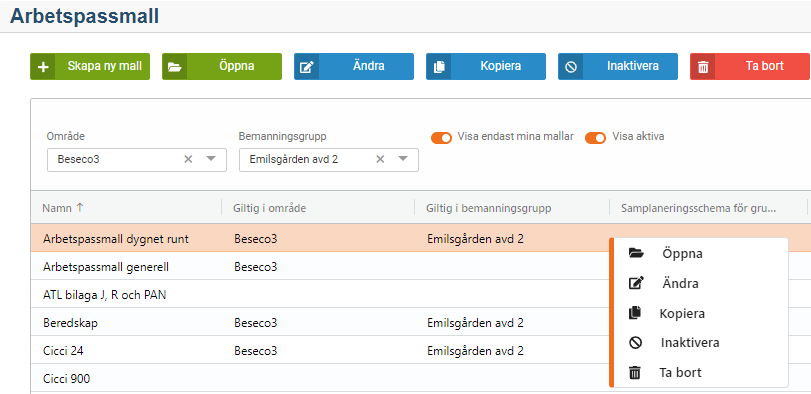Click the trash can icon in context menu
The width and height of the screenshot is (811, 394).
(x=635, y=373)
